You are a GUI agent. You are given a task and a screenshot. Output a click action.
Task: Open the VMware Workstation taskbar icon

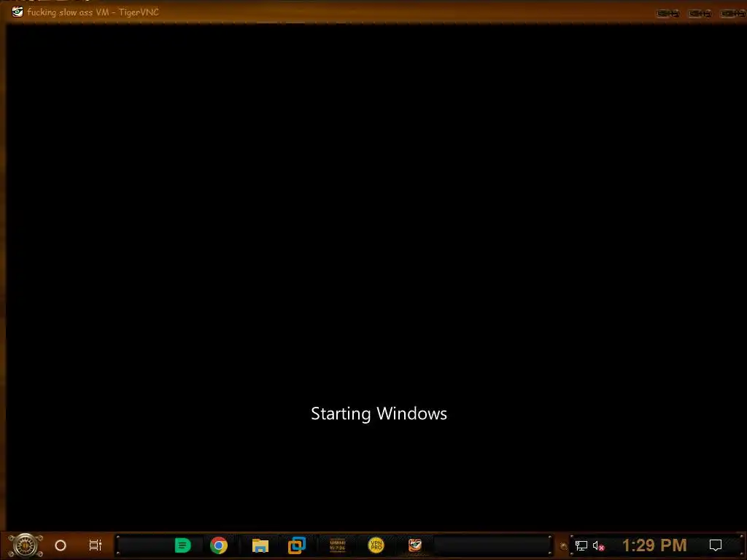pyautogui.click(x=297, y=545)
